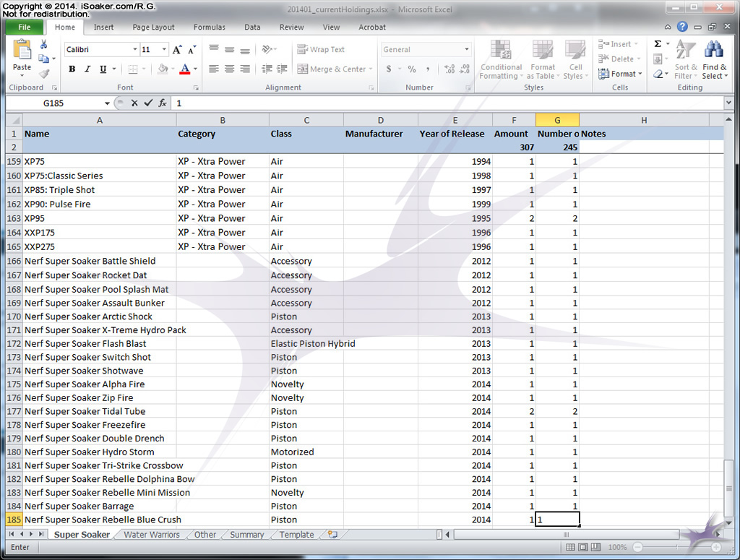Image resolution: width=740 pixels, height=560 pixels.
Task: Toggle Italic formatting
Action: pos(87,69)
